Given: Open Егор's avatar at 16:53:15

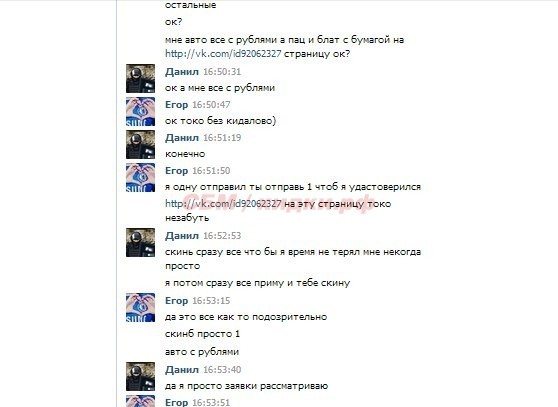Looking at the screenshot, I should click(x=141, y=307).
